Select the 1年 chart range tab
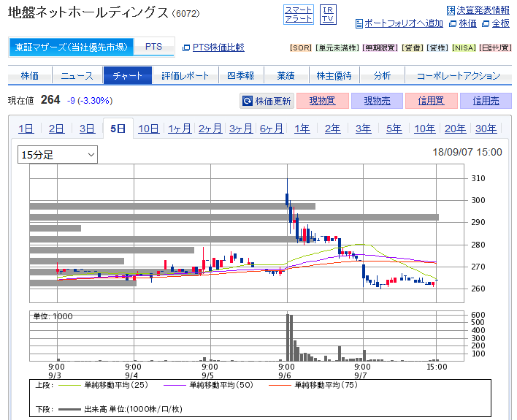This screenshot has width=517, height=420. click(x=302, y=129)
